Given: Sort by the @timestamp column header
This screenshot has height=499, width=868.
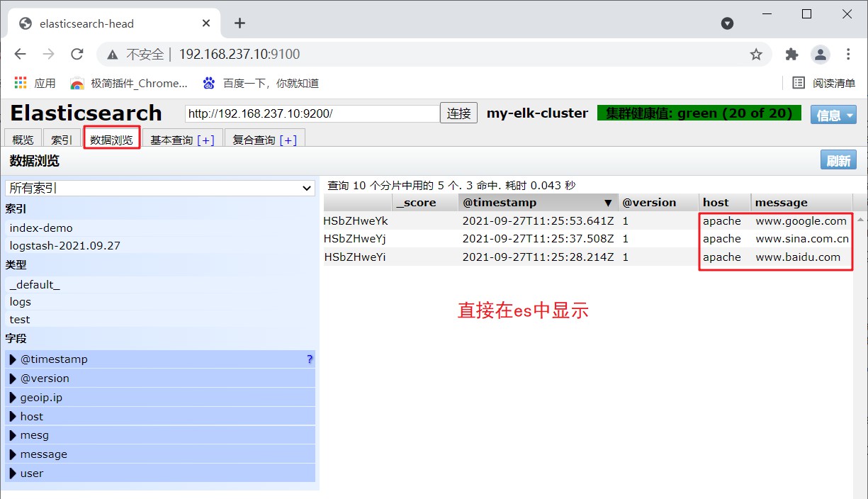Looking at the screenshot, I should pos(538,203).
